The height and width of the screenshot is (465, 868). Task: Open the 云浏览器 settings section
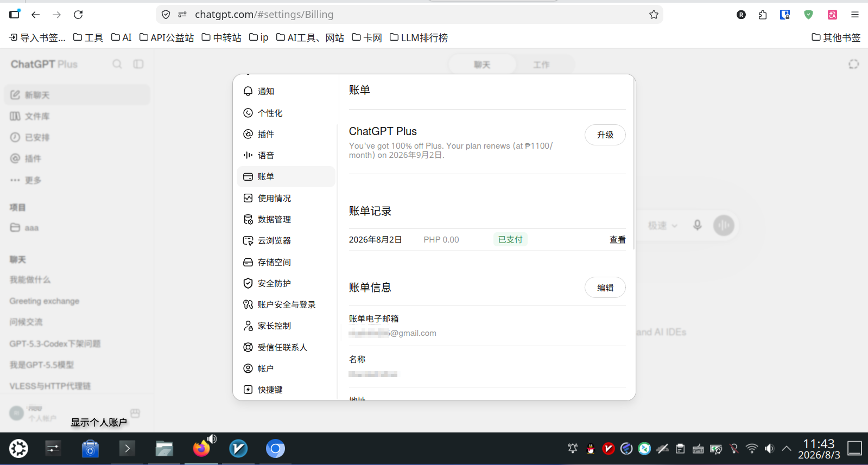(286, 240)
